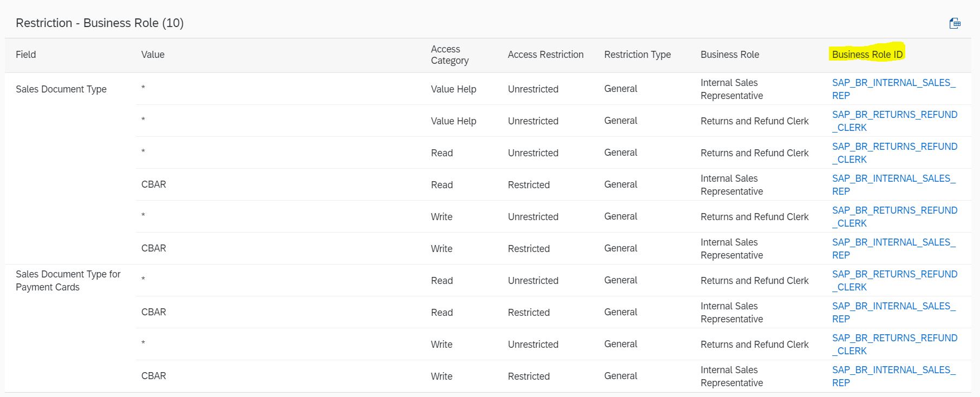Open SAP_BR_INTERNAL_SALES_REP link in the eighth row
The width and height of the screenshot is (980, 397).
[894, 313]
